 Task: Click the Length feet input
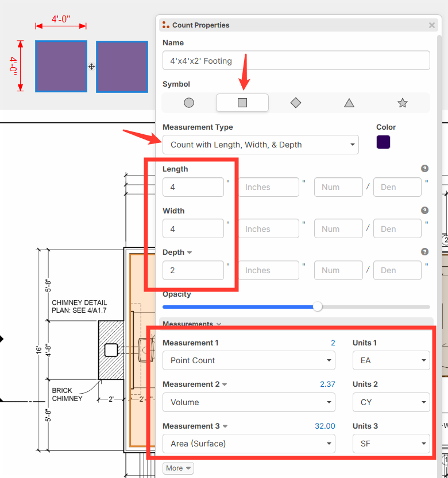(193, 187)
